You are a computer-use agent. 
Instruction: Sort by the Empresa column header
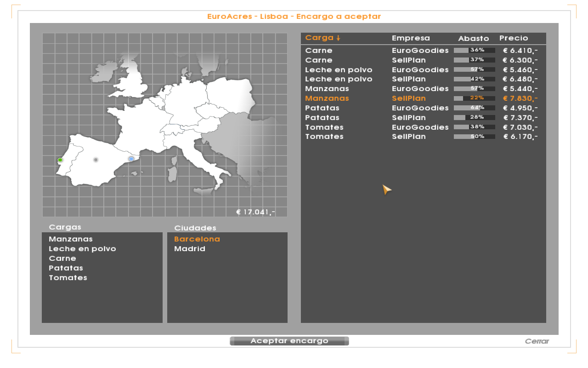tap(411, 38)
